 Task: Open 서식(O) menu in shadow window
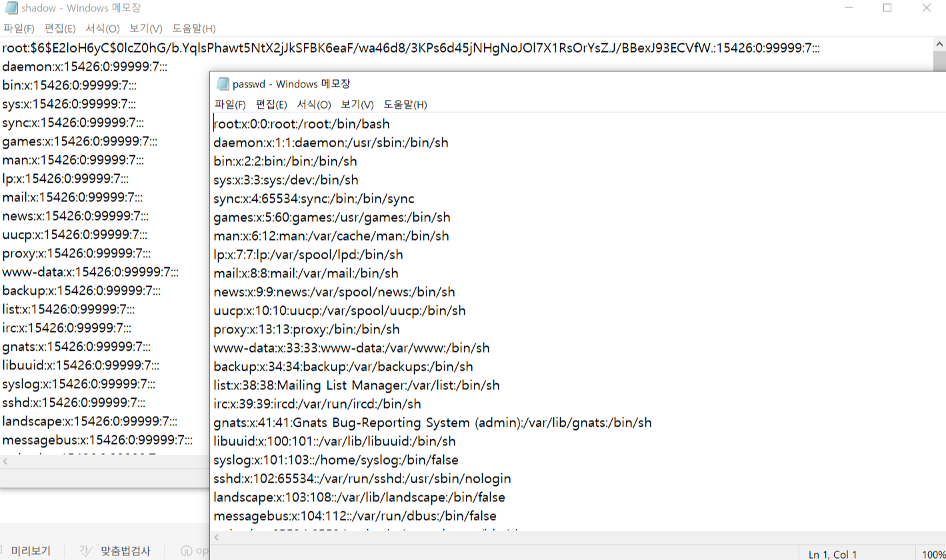click(103, 29)
